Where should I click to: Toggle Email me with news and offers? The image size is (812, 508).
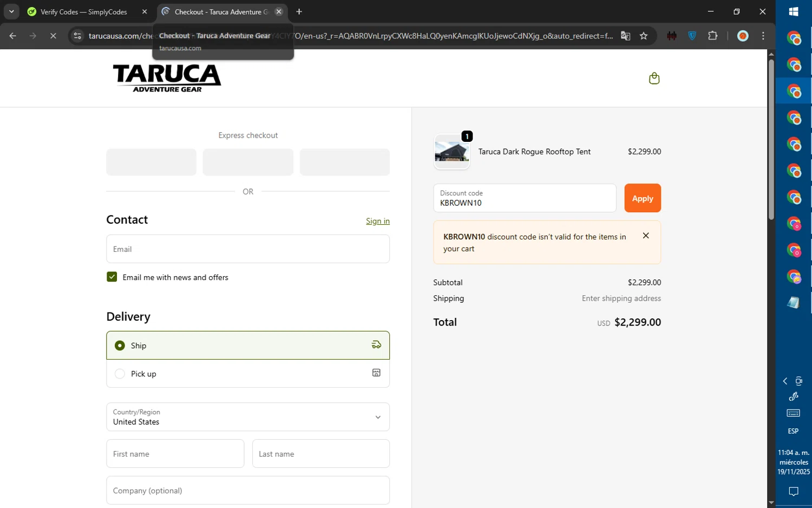click(112, 277)
